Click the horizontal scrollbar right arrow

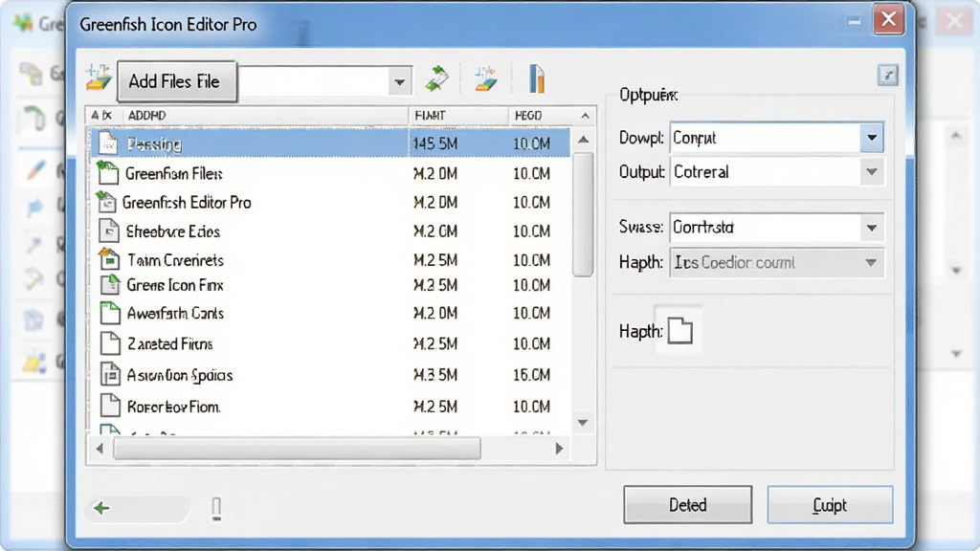559,449
